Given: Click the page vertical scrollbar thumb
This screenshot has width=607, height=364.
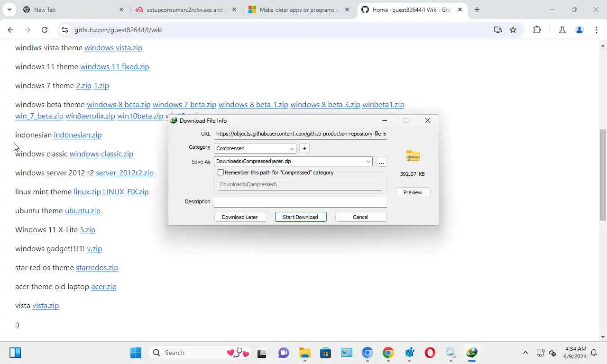Looking at the screenshot, I should coord(603,175).
